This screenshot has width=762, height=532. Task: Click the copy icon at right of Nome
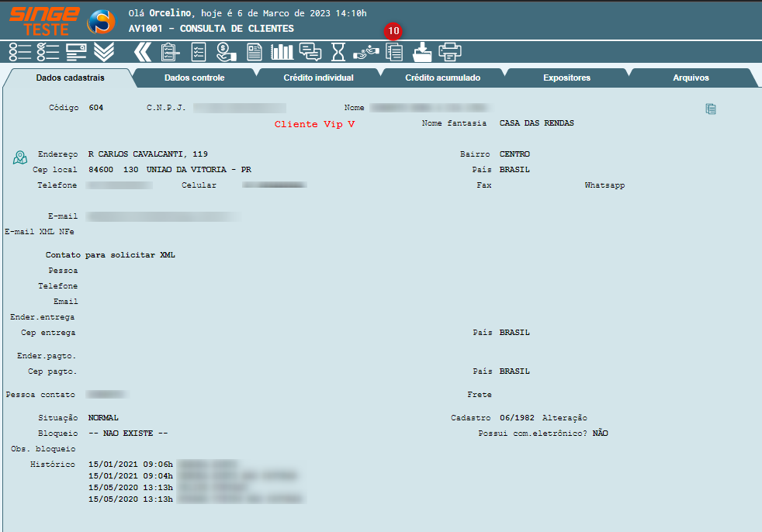point(710,109)
